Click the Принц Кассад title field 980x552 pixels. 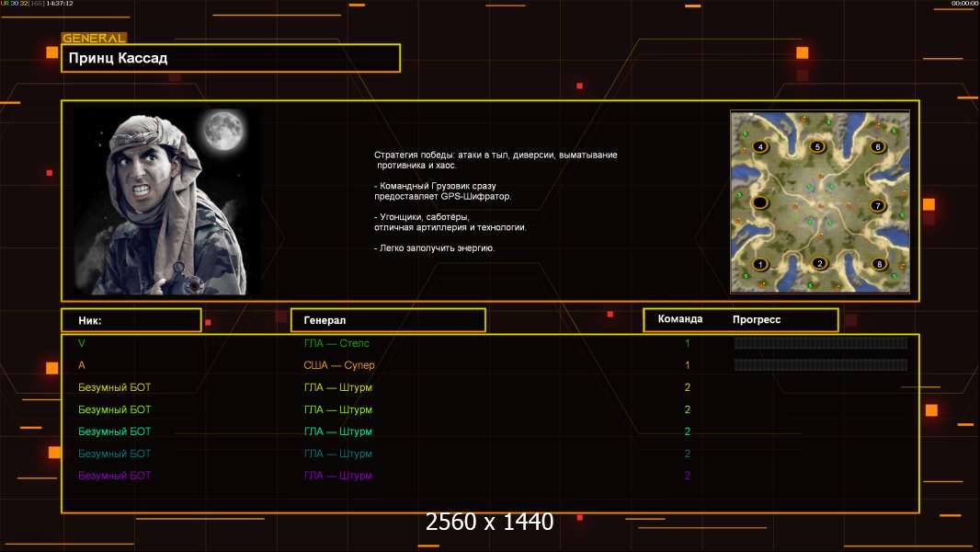tap(231, 58)
